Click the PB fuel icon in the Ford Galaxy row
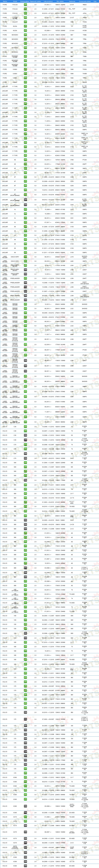99x868 pixels. coord(25,22)
